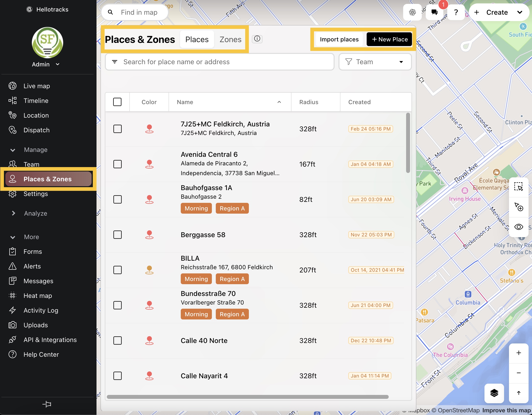
Task: Open the map layers switcher
Action: coord(494,393)
